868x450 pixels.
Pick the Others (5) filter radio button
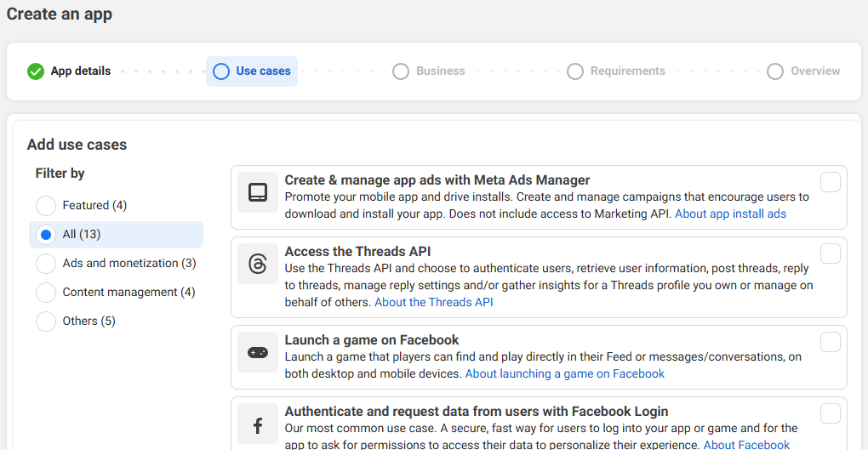[46, 322]
